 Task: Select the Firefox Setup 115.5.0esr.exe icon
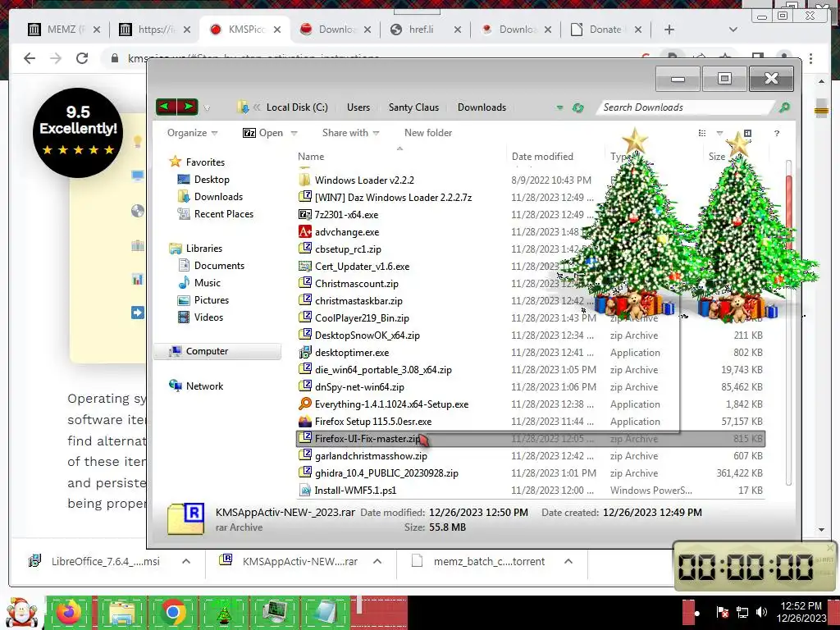(305, 421)
